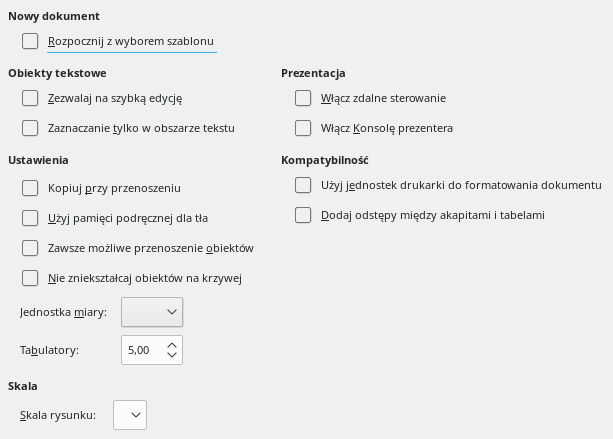Screen dimensions: 613x439
Task: Decrease the Tabulatory value with down arrow
Action: pyautogui.click(x=172, y=355)
